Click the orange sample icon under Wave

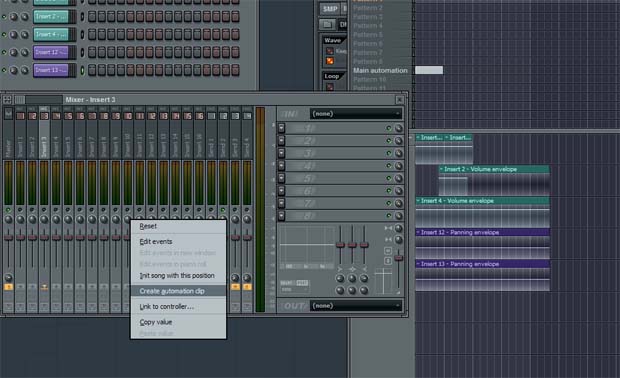pyautogui.click(x=330, y=61)
